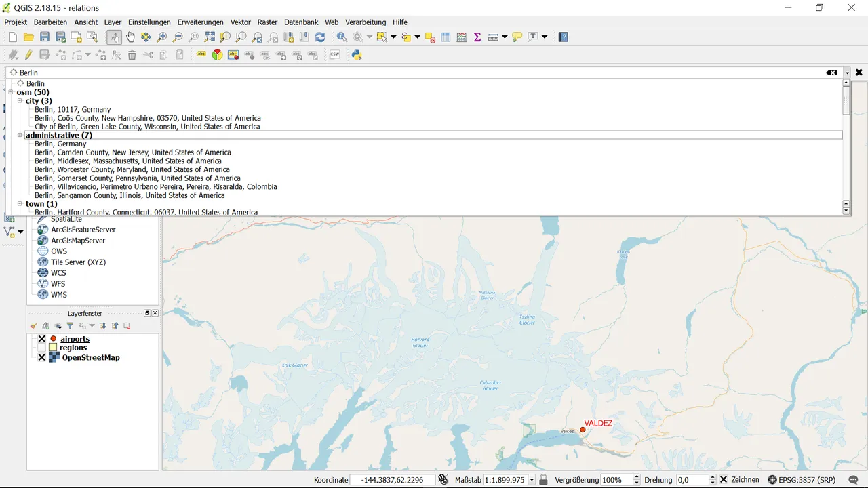This screenshot has width=868, height=488.
Task: Open the Projekt menu
Action: [16, 22]
